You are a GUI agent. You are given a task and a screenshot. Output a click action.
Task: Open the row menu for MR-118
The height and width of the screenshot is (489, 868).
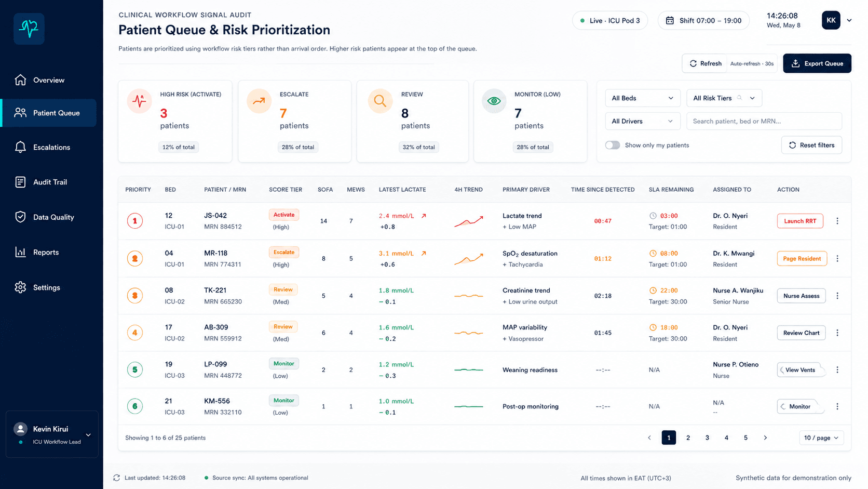[x=837, y=258]
